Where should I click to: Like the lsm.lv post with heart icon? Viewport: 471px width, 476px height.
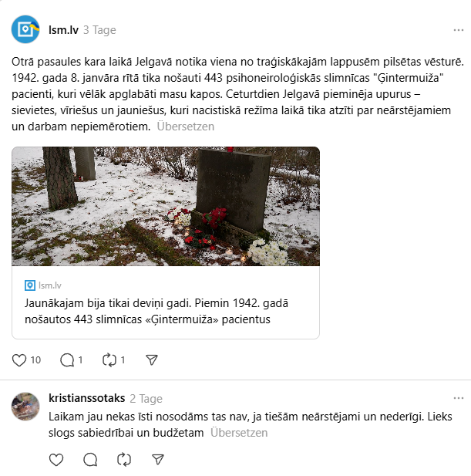coord(19,360)
